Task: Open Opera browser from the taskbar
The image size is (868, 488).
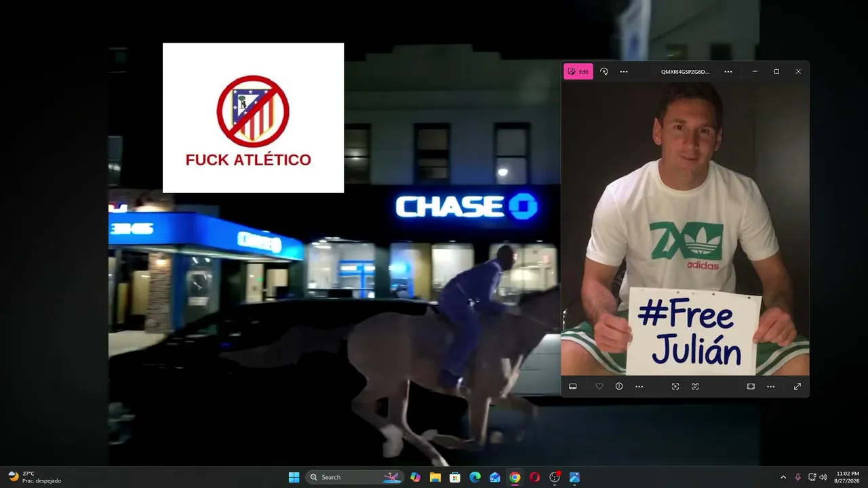Action: pyautogui.click(x=535, y=477)
